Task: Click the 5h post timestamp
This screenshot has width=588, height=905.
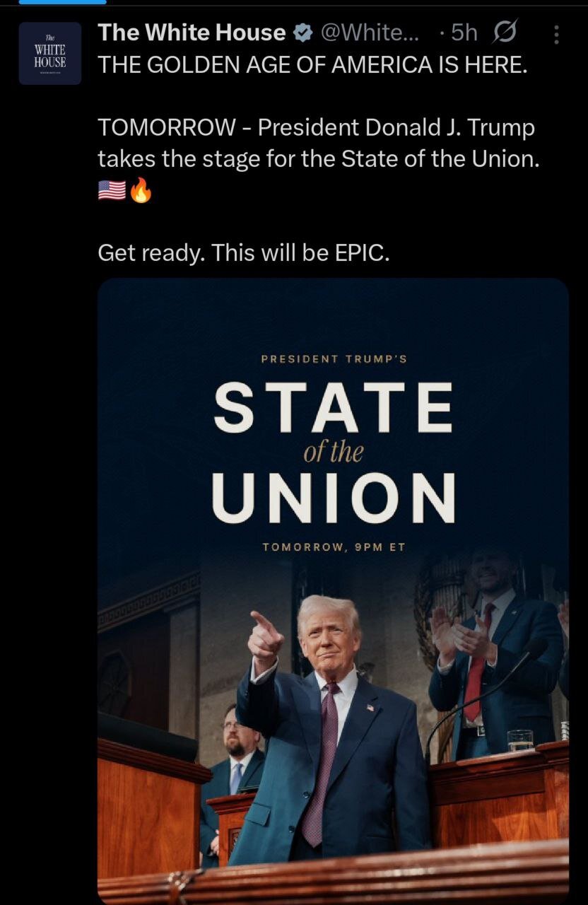Action: coord(464,33)
